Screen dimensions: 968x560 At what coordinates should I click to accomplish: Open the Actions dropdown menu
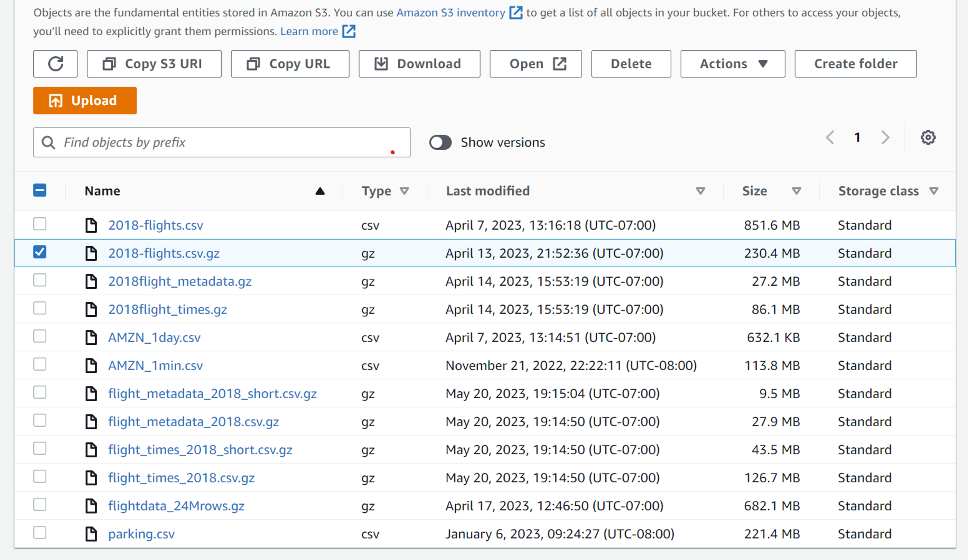point(733,64)
